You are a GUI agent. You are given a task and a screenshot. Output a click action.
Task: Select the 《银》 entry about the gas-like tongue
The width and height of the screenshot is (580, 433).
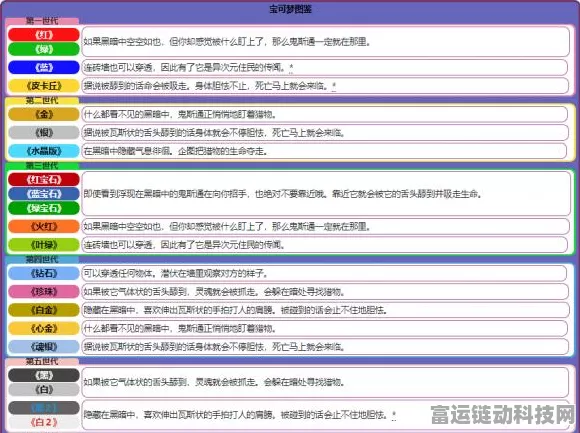[214, 132]
